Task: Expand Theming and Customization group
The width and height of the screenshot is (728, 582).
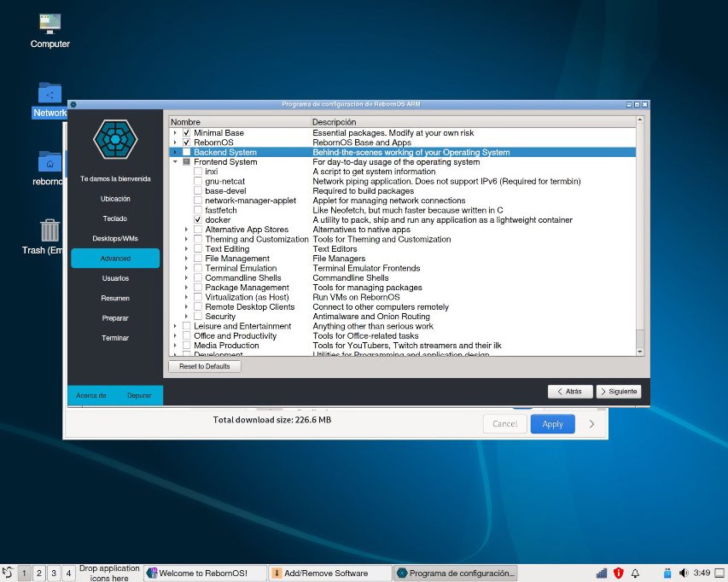Action: [186, 239]
